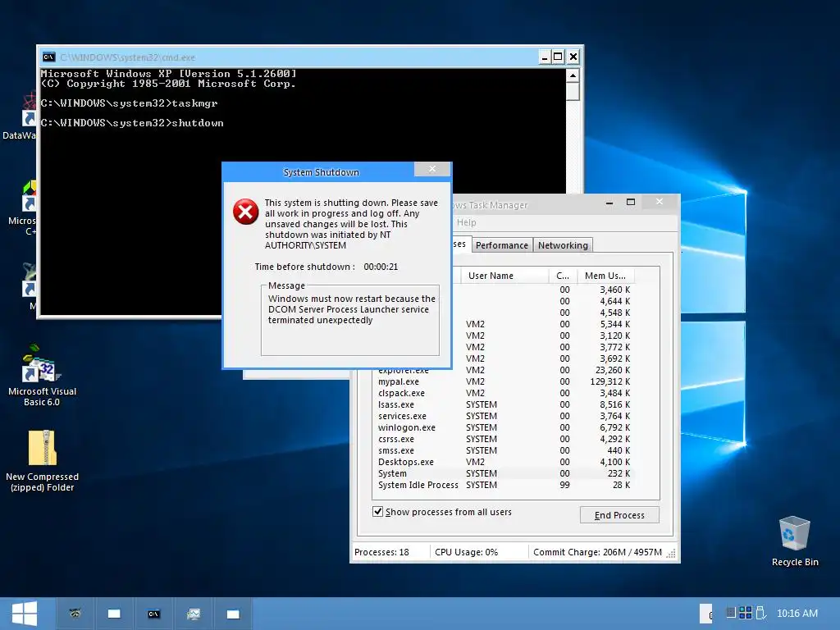Open the Help menu in Task Manager
This screenshot has width=840, height=630.
click(466, 222)
